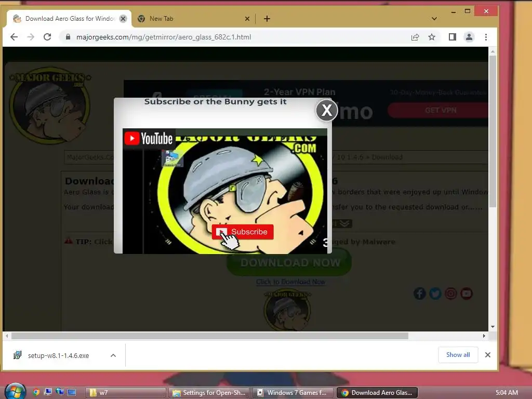Launch Chrome from the quick launch

pyautogui.click(x=36, y=392)
